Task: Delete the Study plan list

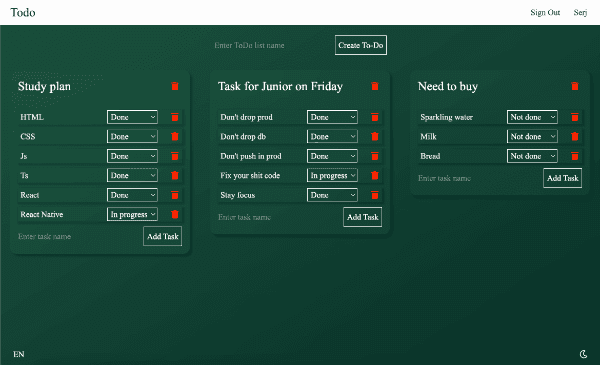Action: point(175,86)
